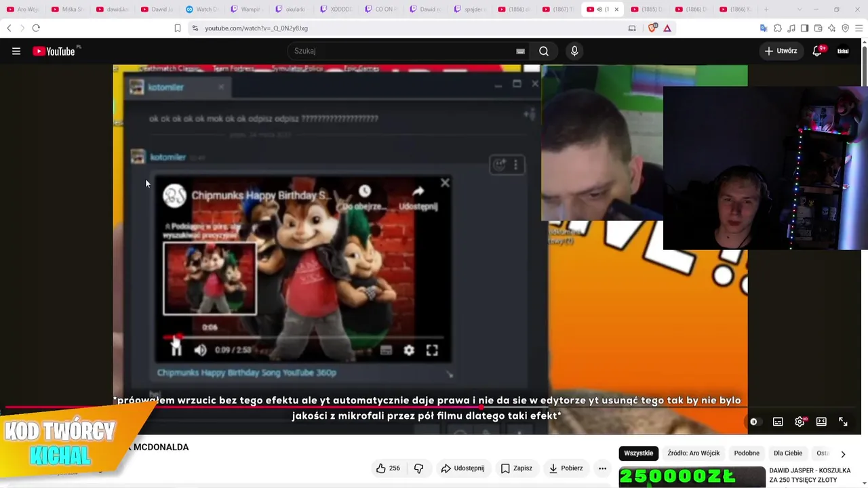This screenshot has width=868, height=488.
Task: Open the account avatar menu
Action: [843, 51]
